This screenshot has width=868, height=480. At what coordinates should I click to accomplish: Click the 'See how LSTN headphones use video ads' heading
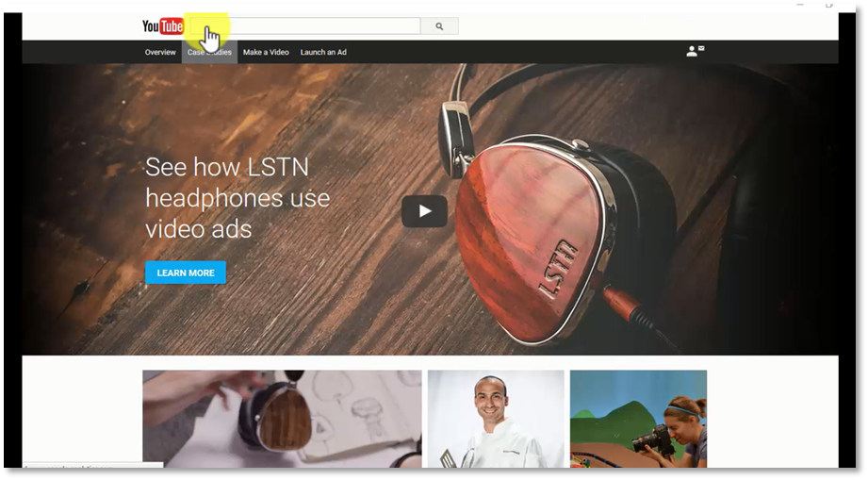237,198
